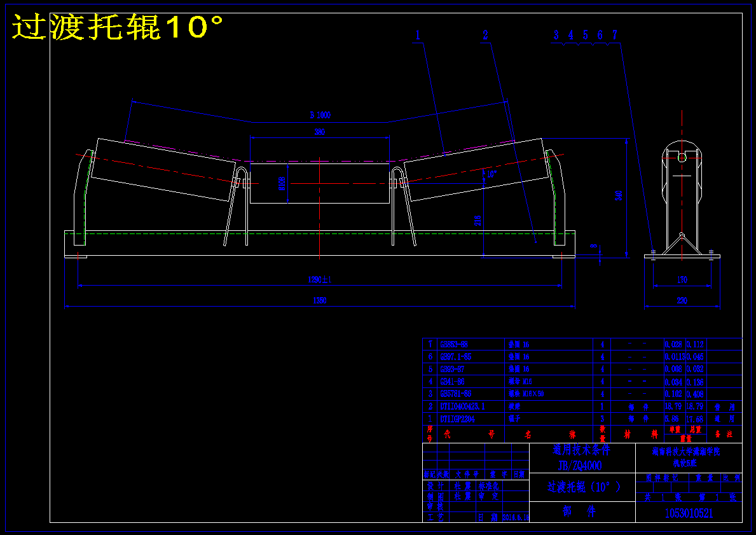Click part balloon number 1
The image size is (756, 535).
[x=418, y=35]
